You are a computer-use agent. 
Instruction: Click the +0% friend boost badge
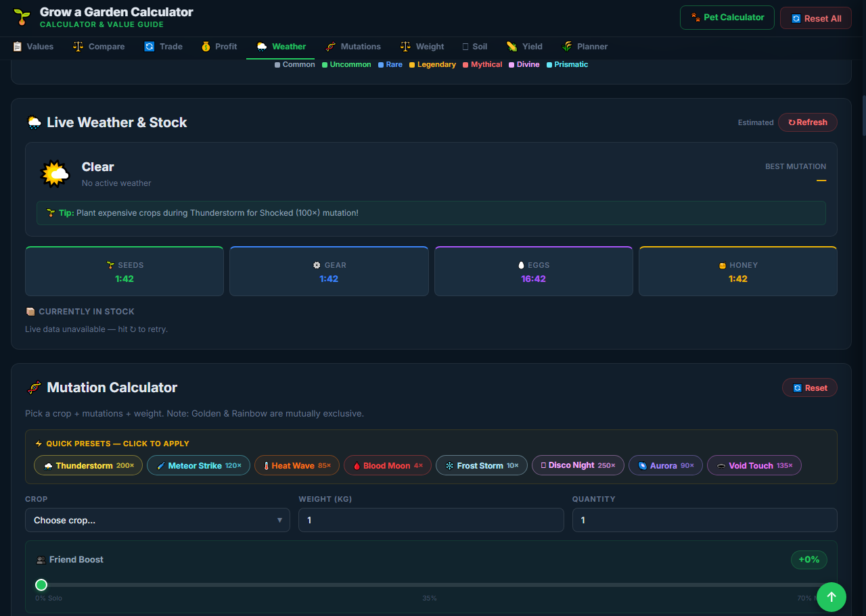click(x=809, y=560)
